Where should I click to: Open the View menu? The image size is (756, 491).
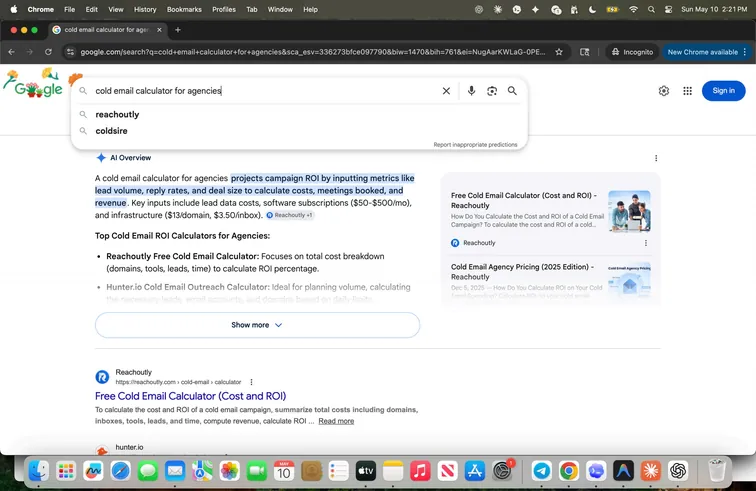pyautogui.click(x=116, y=9)
